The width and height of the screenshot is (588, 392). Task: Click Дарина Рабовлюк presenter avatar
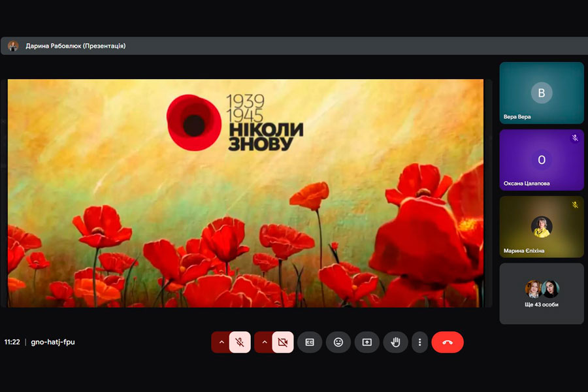pos(13,46)
